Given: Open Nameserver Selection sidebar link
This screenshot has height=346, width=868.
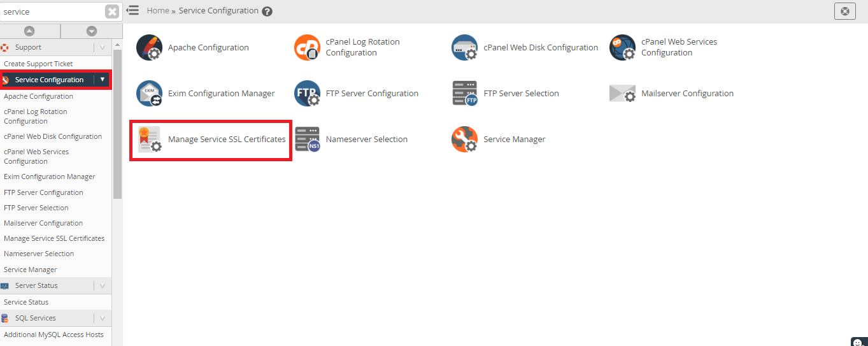Looking at the screenshot, I should (39, 254).
